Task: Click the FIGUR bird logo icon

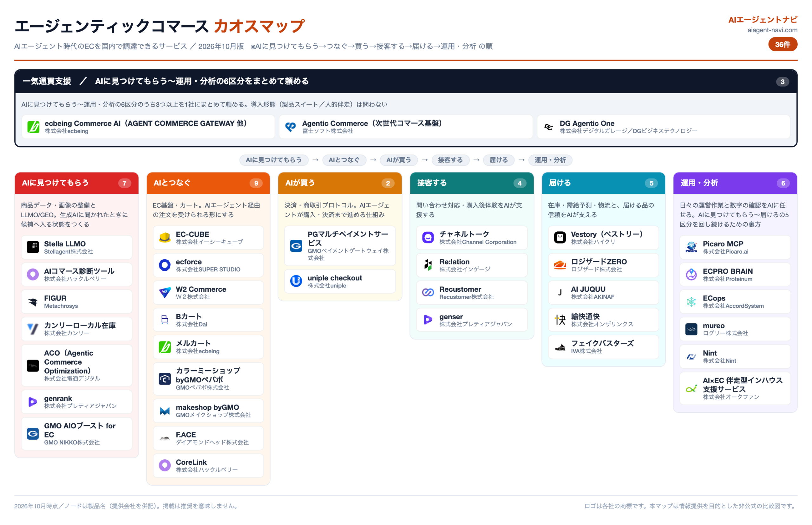Action: click(x=33, y=302)
